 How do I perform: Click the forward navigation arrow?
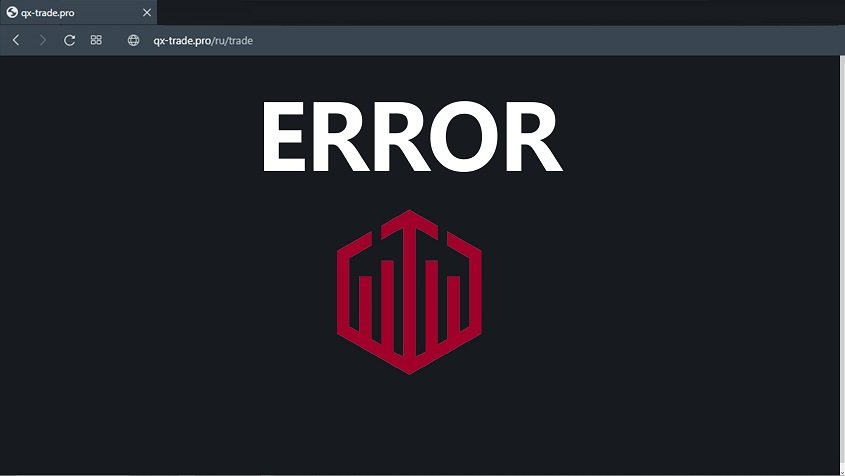43,40
